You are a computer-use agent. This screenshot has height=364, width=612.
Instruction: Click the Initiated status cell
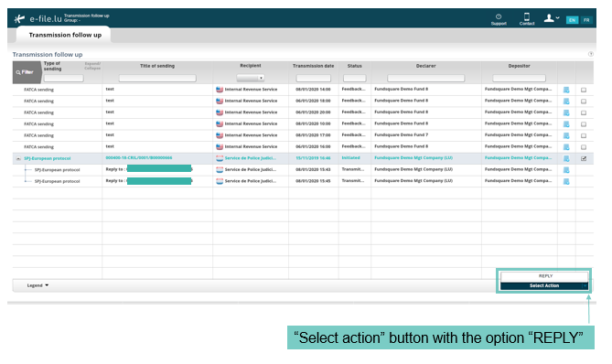click(351, 158)
